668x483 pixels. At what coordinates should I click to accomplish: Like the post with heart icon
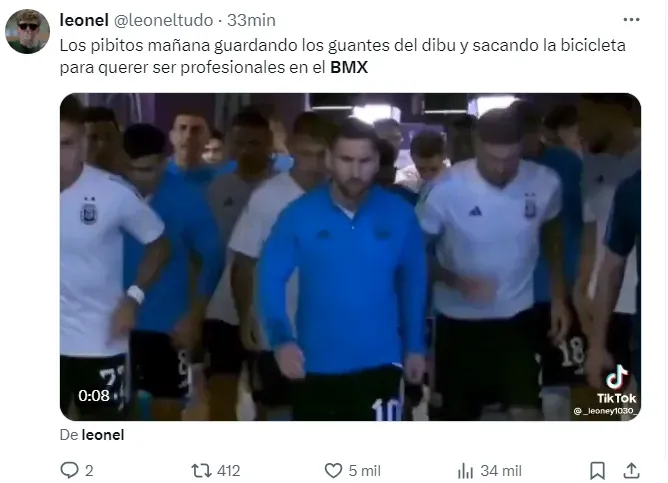[333, 471]
